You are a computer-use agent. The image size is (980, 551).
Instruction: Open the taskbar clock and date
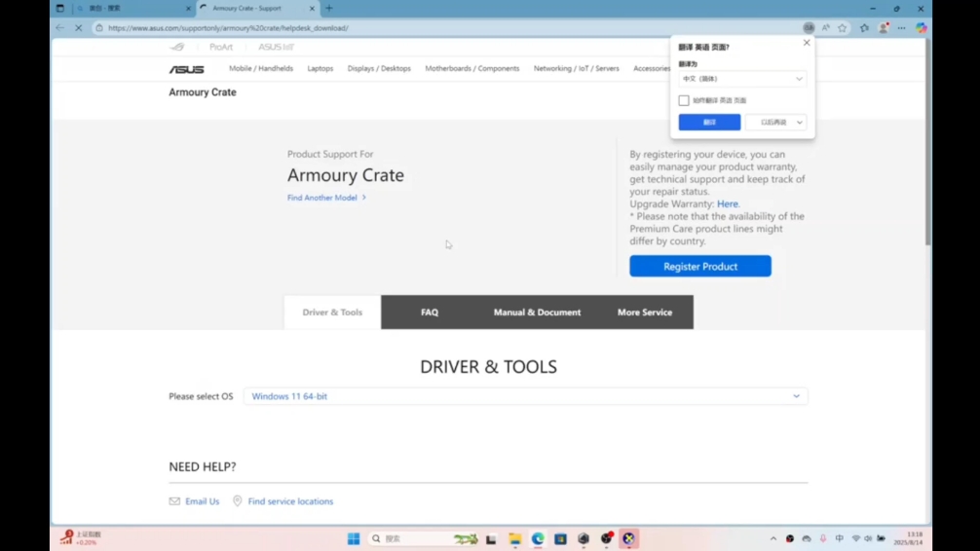pyautogui.click(x=908, y=538)
